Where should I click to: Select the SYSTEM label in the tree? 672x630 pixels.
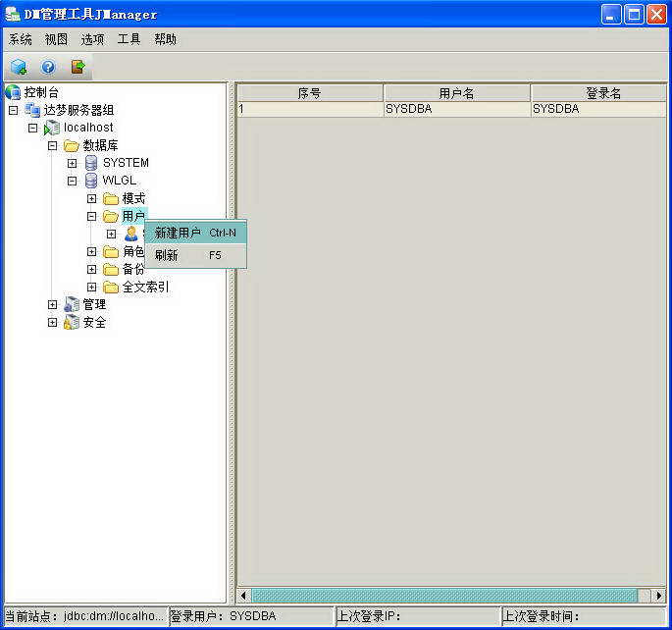coord(126,163)
